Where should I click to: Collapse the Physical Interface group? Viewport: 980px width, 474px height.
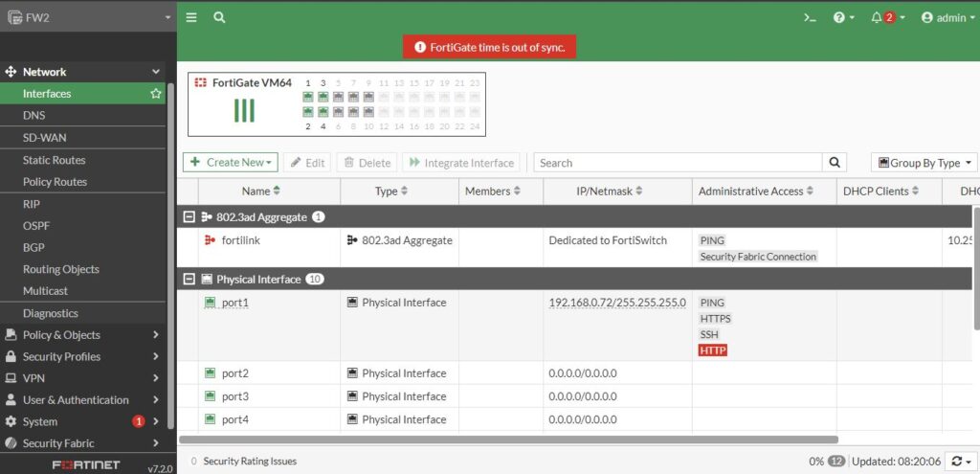[189, 280]
